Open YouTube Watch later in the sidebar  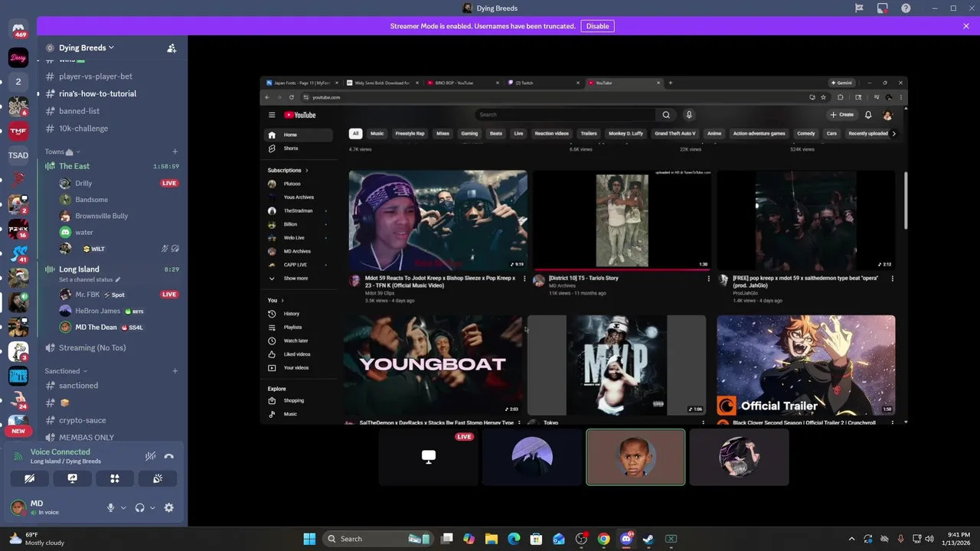296,341
